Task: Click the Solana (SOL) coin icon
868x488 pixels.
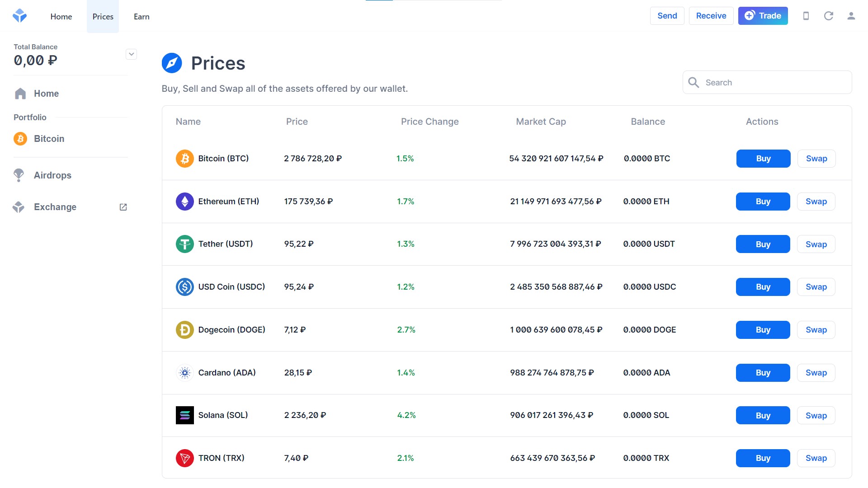Action: (184, 415)
